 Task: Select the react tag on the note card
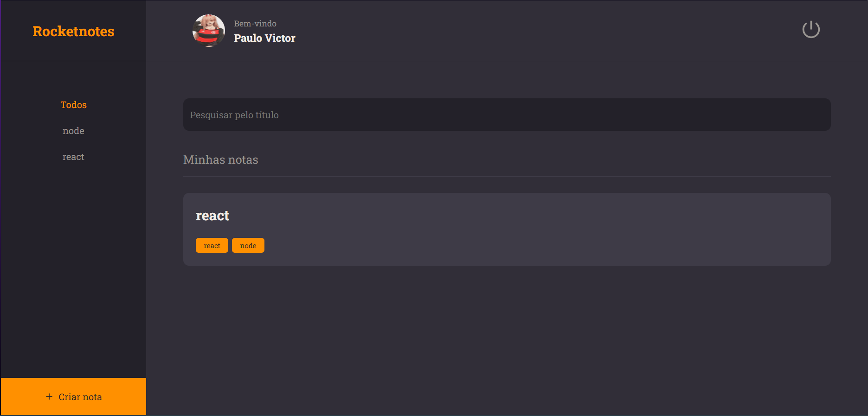point(212,245)
